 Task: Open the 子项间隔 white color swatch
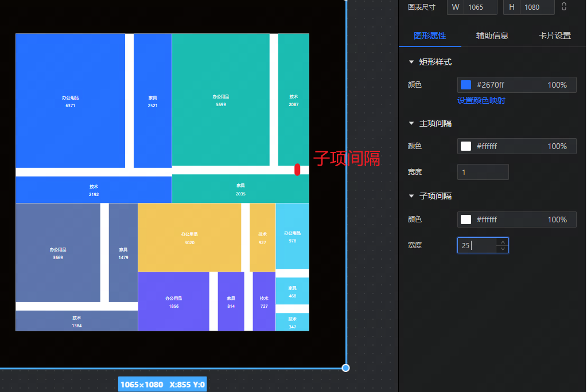(x=466, y=219)
